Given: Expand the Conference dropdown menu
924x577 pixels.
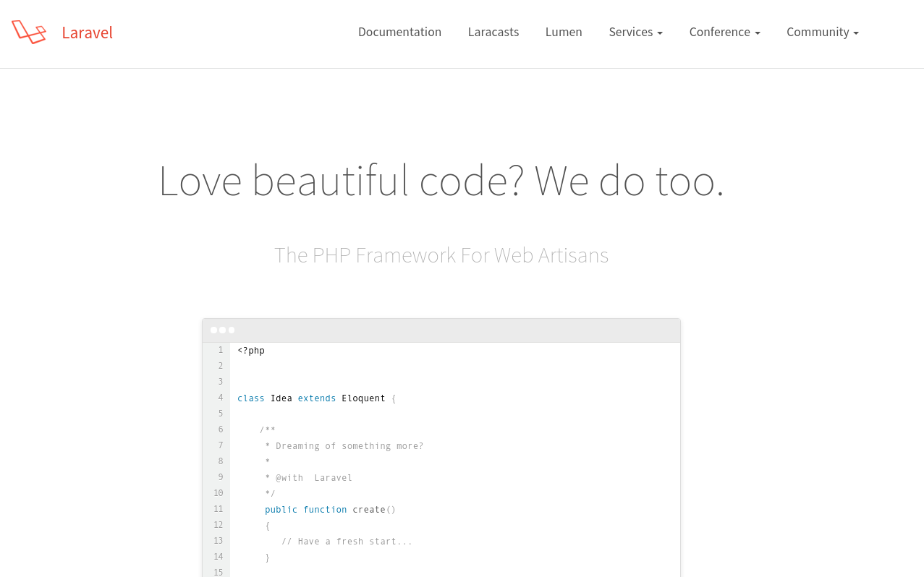Looking at the screenshot, I should pyautogui.click(x=725, y=32).
